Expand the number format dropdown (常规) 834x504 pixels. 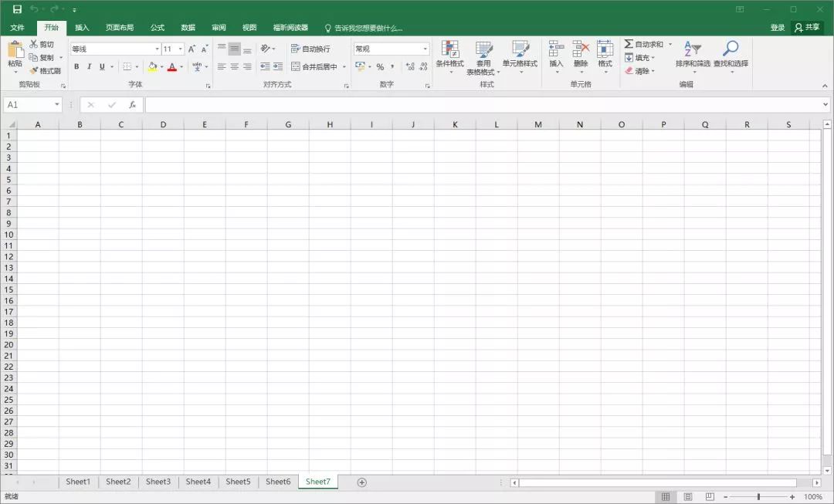[x=425, y=49]
